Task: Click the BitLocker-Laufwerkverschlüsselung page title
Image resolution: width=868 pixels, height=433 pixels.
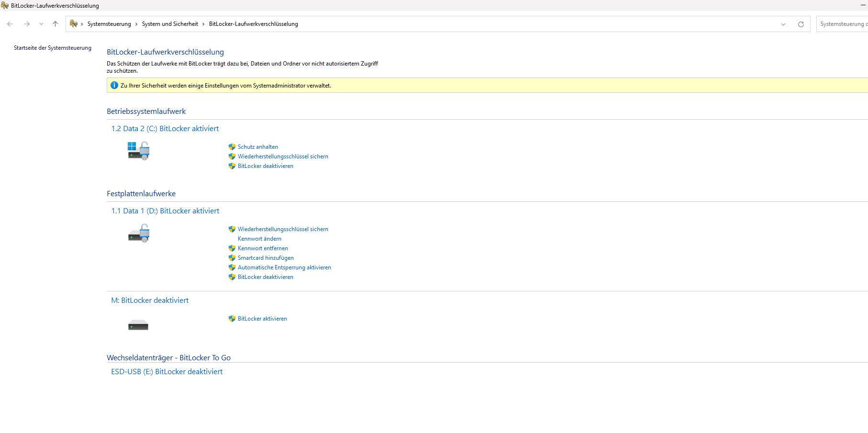Action: click(165, 52)
